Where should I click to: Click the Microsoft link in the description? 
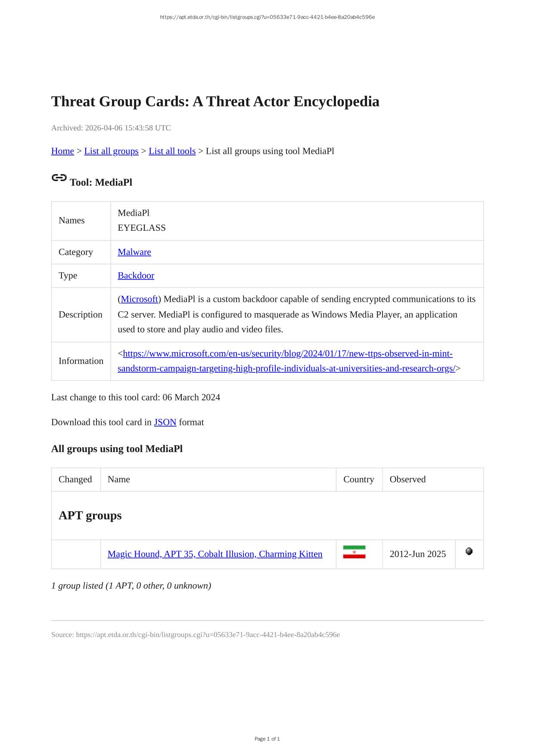139,299
